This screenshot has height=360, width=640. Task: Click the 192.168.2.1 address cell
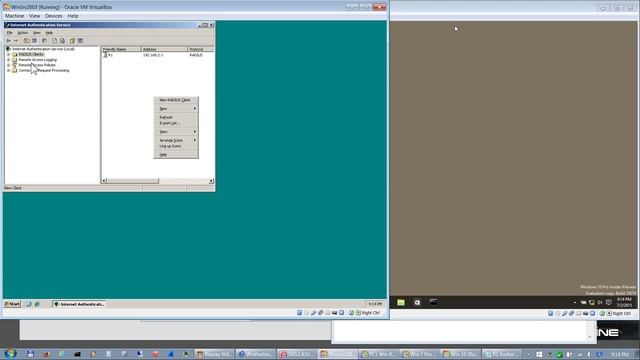pos(153,55)
